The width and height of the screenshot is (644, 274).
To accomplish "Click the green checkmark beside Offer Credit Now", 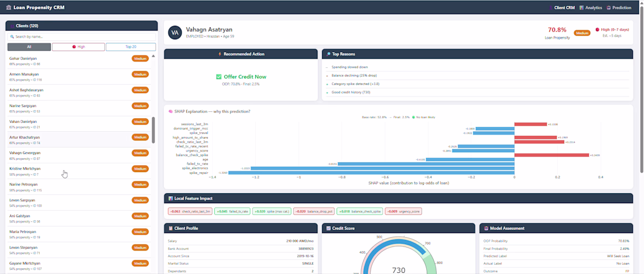I will pos(219,77).
